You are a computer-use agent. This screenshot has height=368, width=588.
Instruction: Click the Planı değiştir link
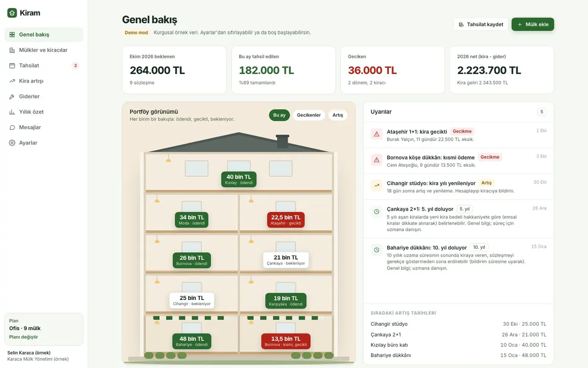(x=24, y=337)
